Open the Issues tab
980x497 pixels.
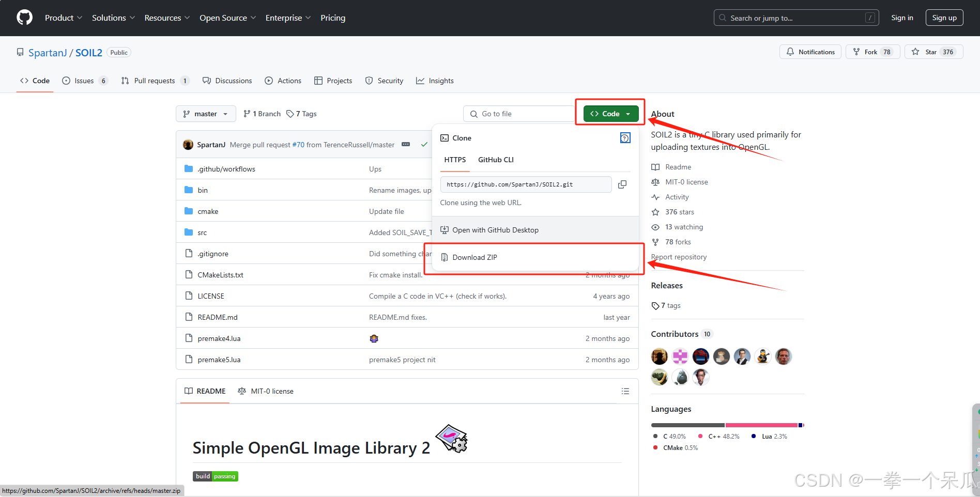coord(84,81)
